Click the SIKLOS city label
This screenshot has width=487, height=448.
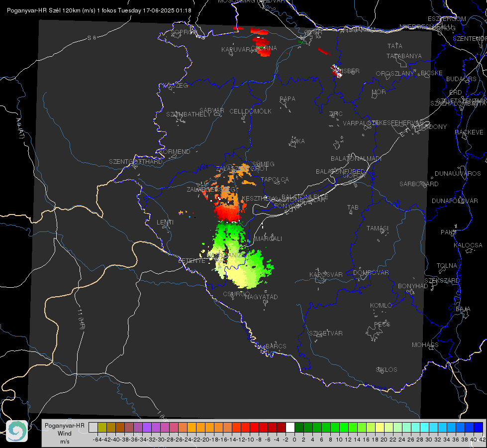point(387,370)
